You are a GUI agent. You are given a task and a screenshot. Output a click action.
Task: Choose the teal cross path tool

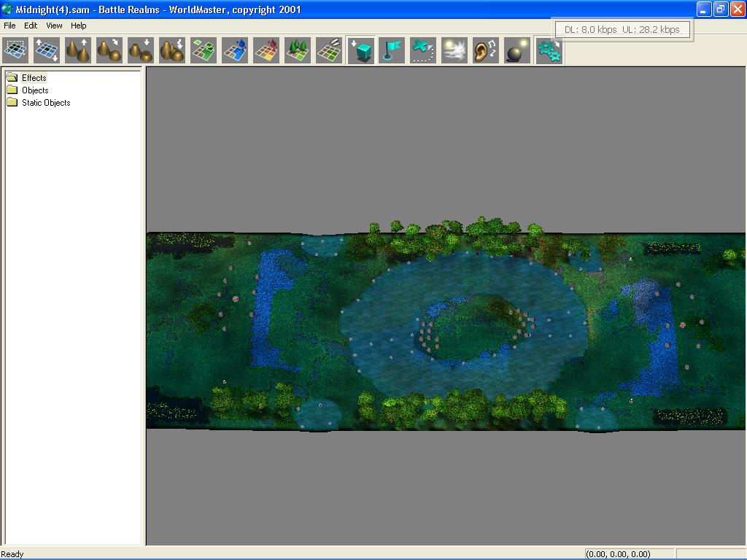423,50
